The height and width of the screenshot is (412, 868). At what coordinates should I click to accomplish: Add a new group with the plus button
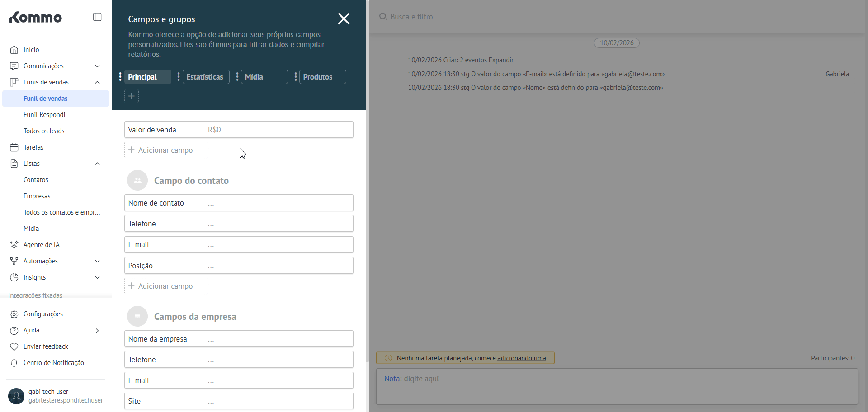pyautogui.click(x=132, y=96)
